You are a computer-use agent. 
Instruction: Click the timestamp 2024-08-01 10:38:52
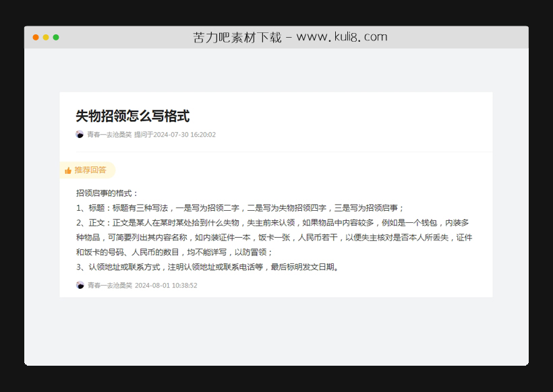point(165,285)
